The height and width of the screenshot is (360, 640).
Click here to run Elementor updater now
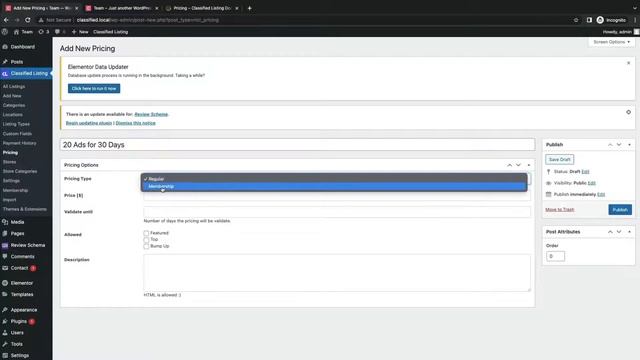click(x=94, y=89)
